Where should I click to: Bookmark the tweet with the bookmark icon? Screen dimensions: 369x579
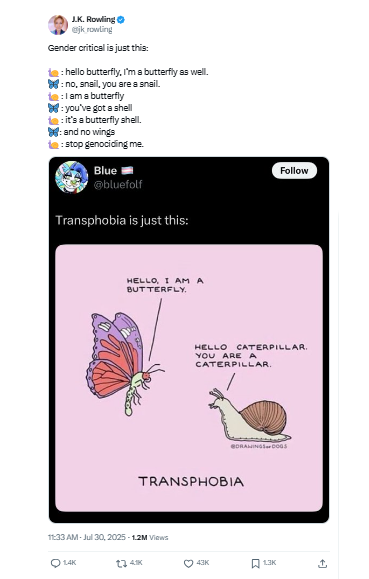pyautogui.click(x=255, y=563)
